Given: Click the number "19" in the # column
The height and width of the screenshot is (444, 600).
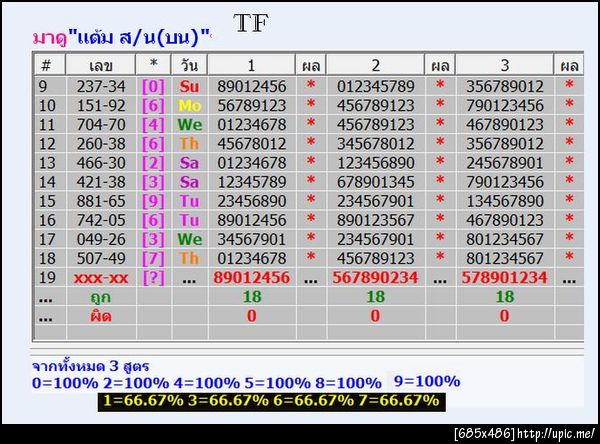Looking at the screenshot, I should [47, 278].
